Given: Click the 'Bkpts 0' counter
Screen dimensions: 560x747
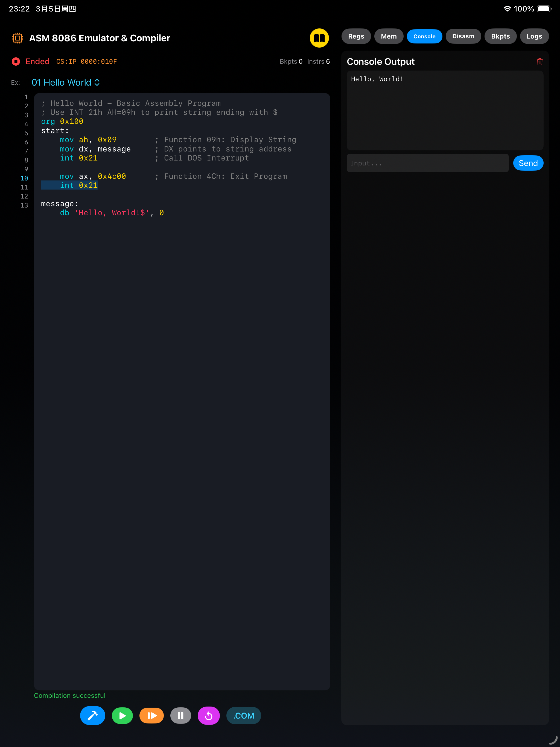Looking at the screenshot, I should point(291,62).
